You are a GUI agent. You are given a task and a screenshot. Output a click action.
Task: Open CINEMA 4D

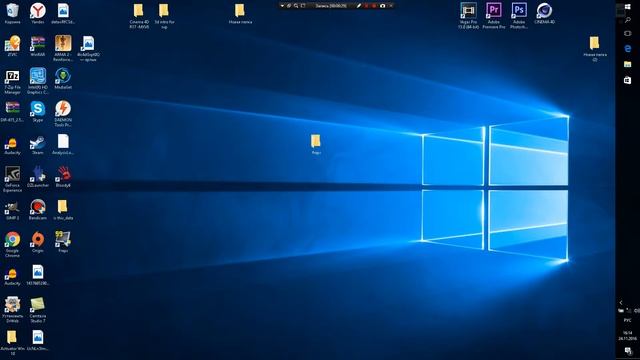(544, 13)
